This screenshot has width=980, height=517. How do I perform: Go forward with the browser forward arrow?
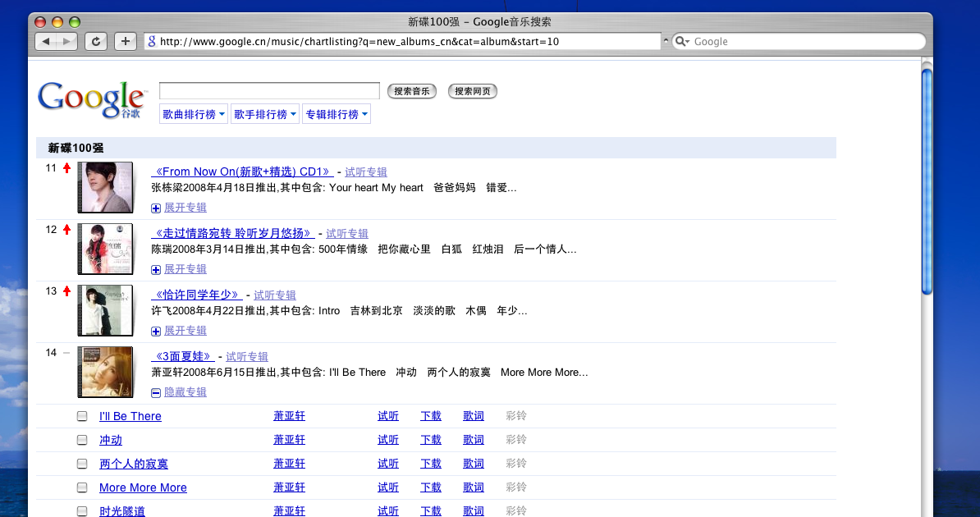click(x=66, y=41)
